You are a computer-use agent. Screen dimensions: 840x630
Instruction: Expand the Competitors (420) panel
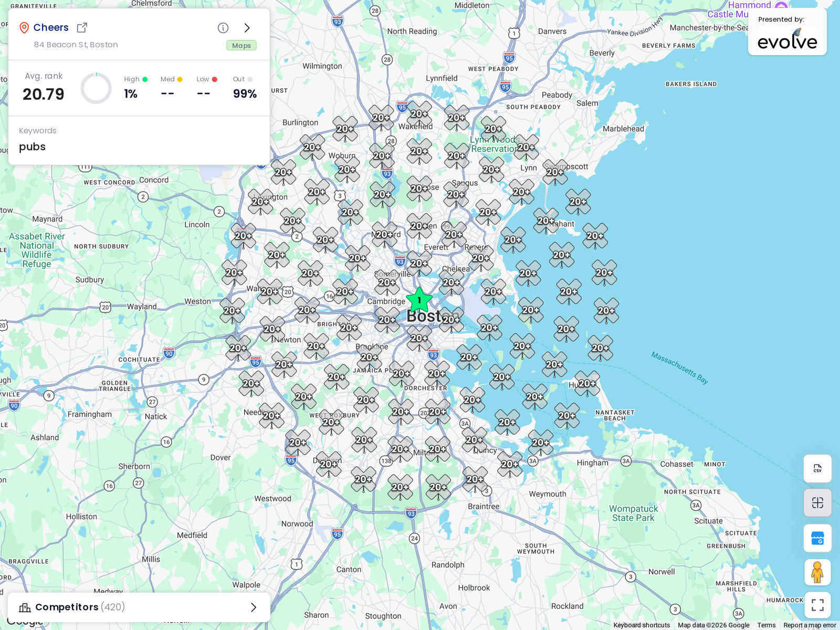(139, 607)
